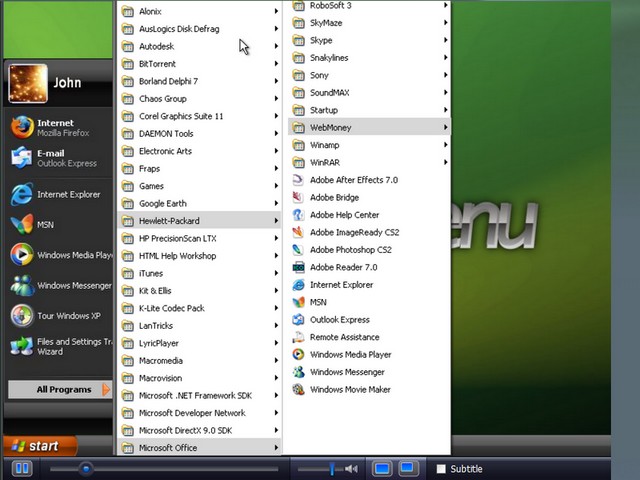This screenshot has height=480, width=640.
Task: Open the SoundMAX folder
Action: pos(369,93)
